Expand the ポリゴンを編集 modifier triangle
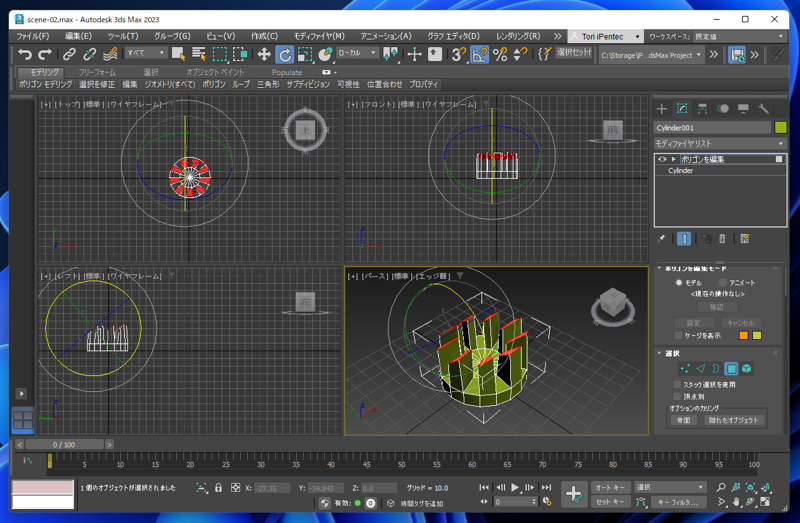 pos(673,159)
